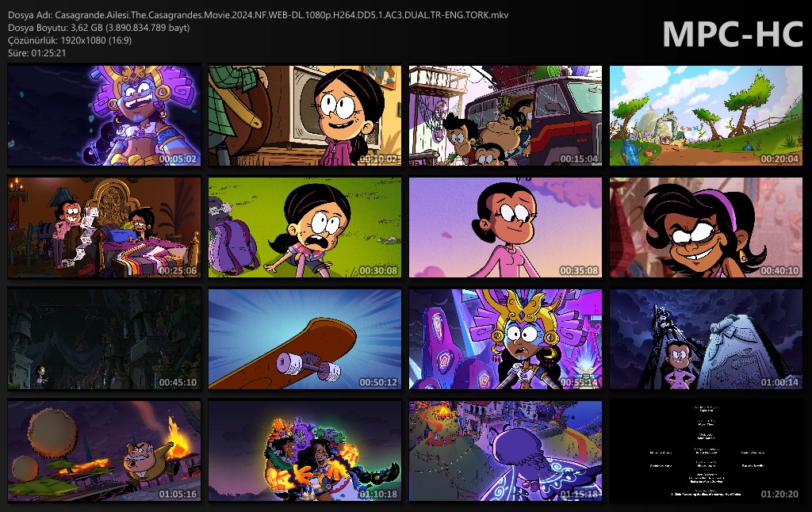Screen dimensions: 812x512
Task: Select the Dosya Boyutu 3,62 GB line
Action: (99, 28)
